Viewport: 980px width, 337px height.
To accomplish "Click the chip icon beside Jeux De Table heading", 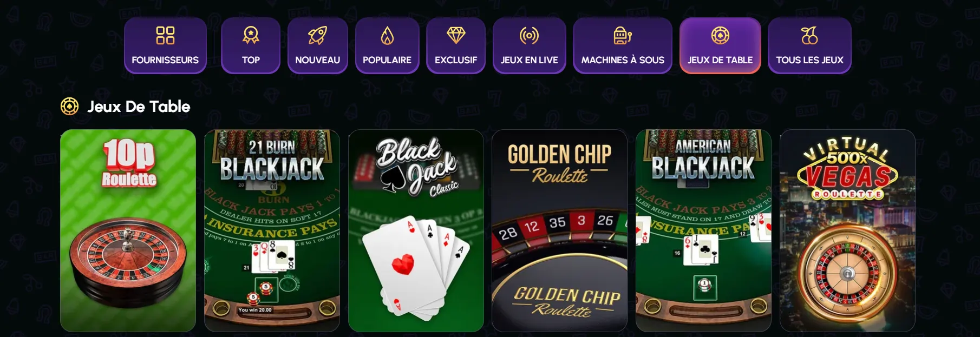I will pos(69,107).
